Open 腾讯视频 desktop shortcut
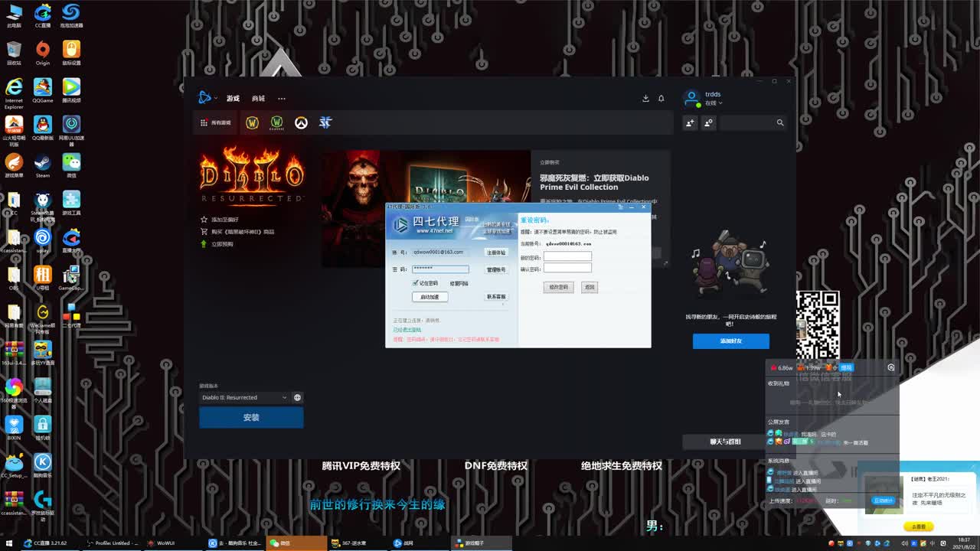 [71, 90]
